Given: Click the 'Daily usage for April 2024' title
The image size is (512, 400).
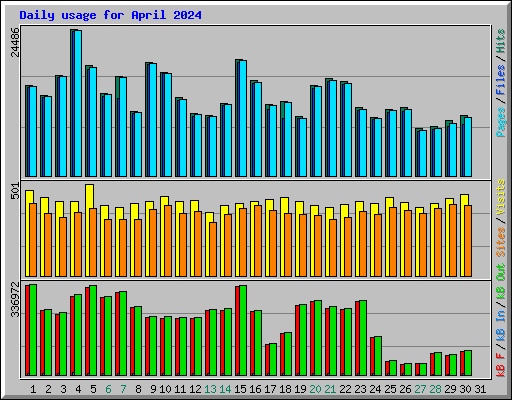Looking at the screenshot, I should coord(110,15).
